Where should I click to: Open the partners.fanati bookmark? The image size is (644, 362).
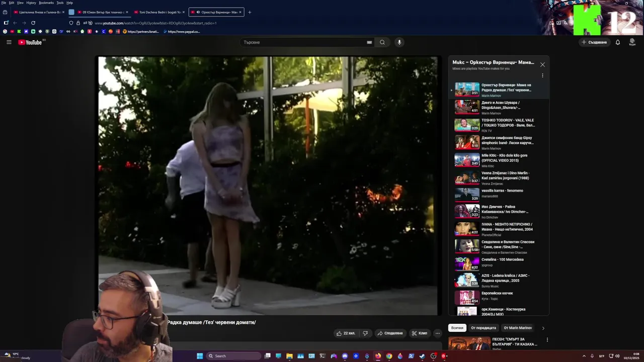coord(141,32)
